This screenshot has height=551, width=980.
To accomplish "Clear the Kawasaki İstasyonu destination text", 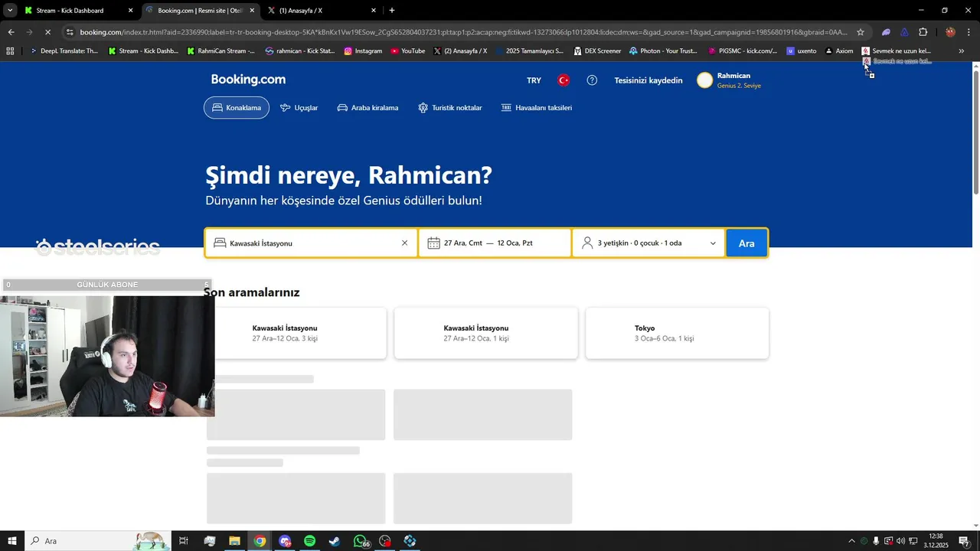I will click(404, 243).
